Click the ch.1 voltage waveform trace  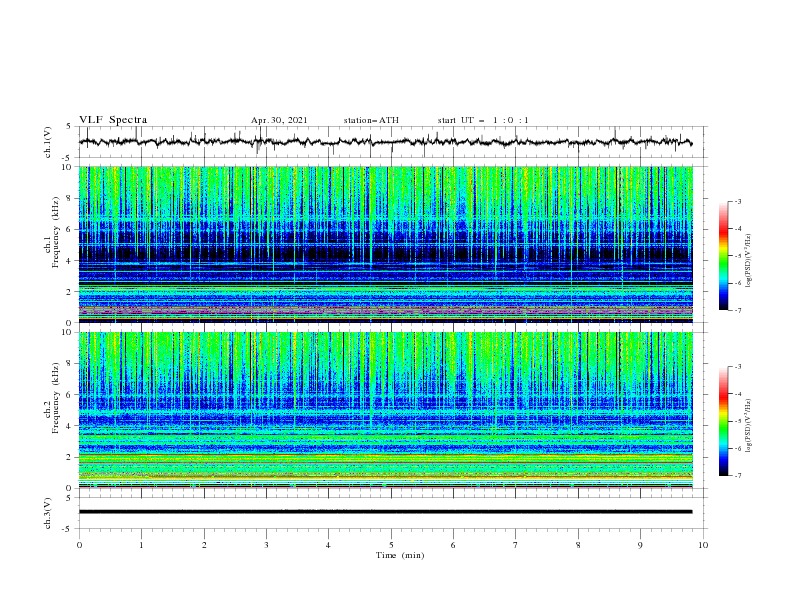click(385, 142)
